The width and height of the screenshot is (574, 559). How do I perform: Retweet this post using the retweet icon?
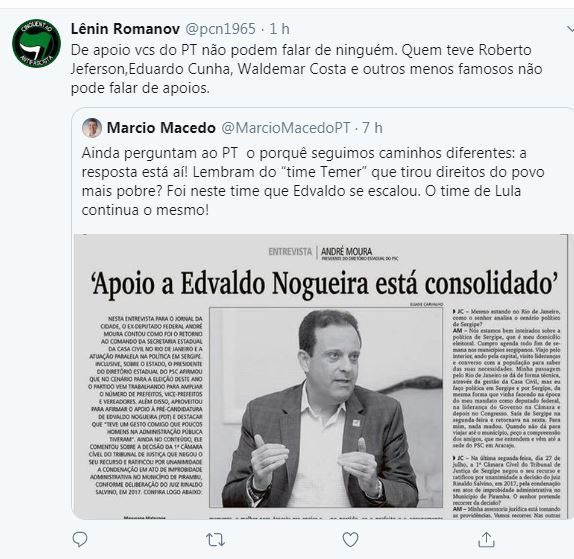click(215, 540)
